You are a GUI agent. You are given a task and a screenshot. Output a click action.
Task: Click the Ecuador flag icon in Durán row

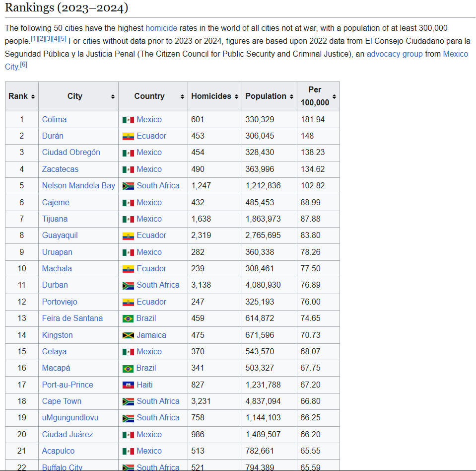(128, 136)
